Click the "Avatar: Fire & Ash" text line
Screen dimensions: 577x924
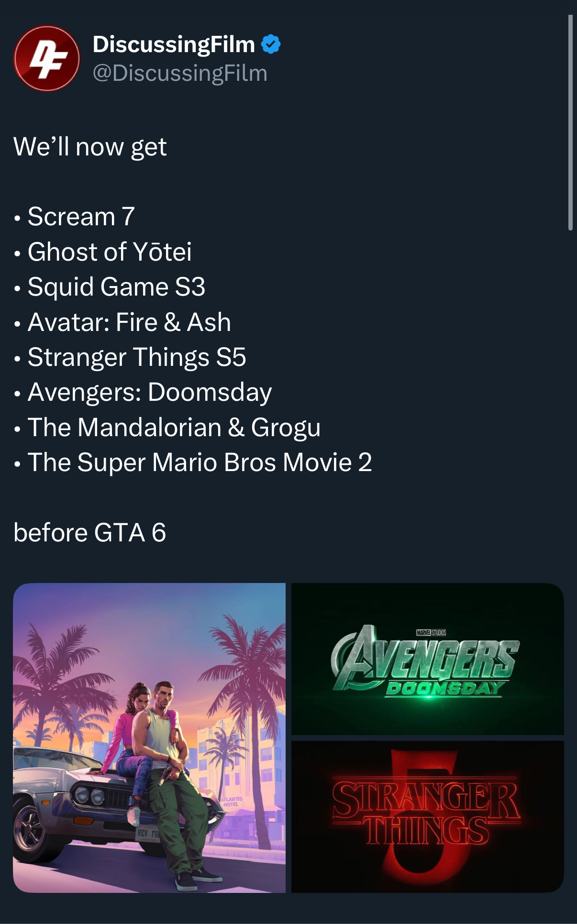(129, 322)
